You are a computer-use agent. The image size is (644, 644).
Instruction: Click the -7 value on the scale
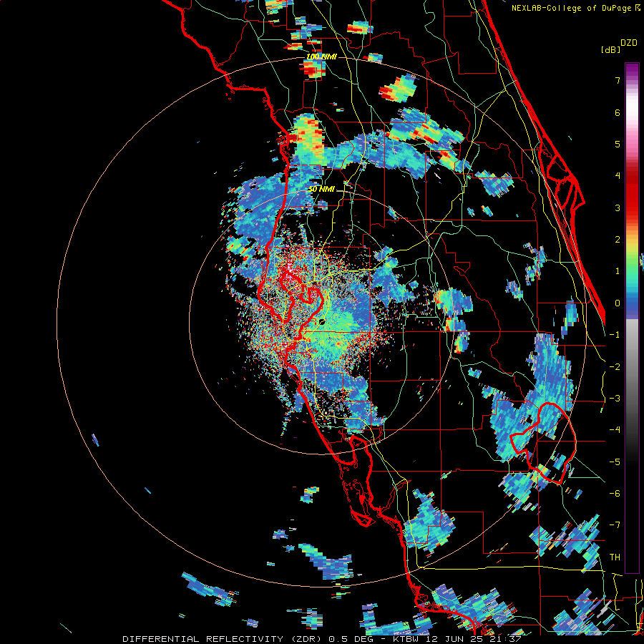[x=615, y=525]
